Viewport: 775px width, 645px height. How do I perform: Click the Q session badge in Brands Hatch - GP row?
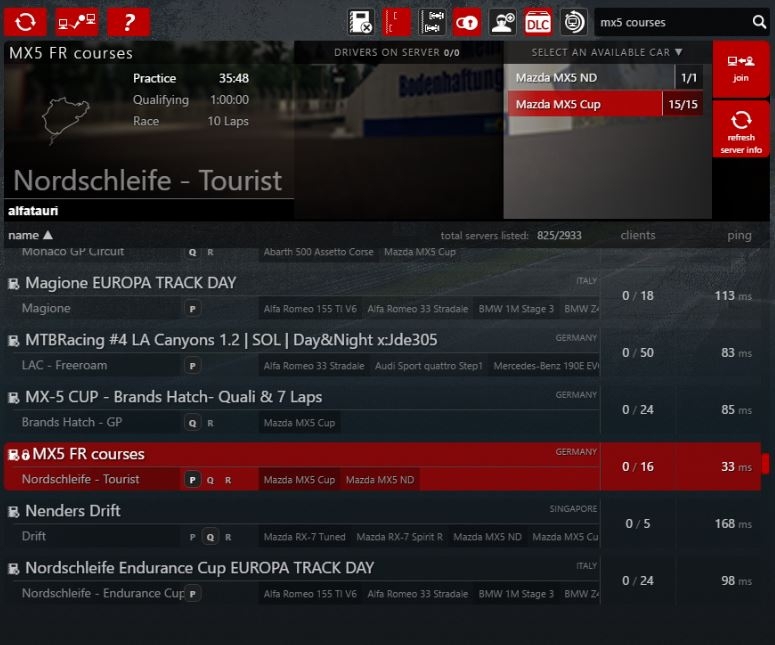point(193,423)
